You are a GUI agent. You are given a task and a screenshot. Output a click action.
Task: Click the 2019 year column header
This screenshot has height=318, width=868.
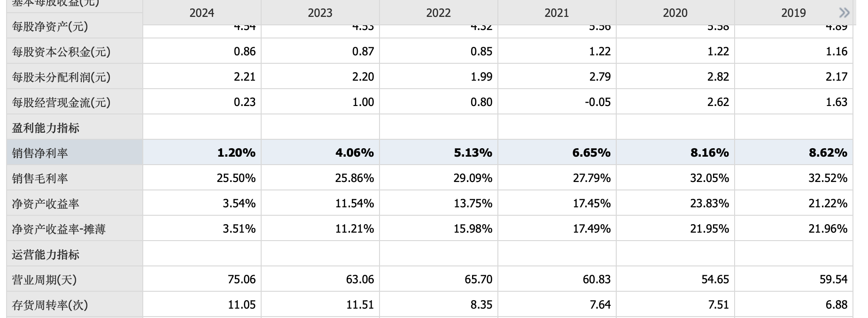click(x=793, y=13)
